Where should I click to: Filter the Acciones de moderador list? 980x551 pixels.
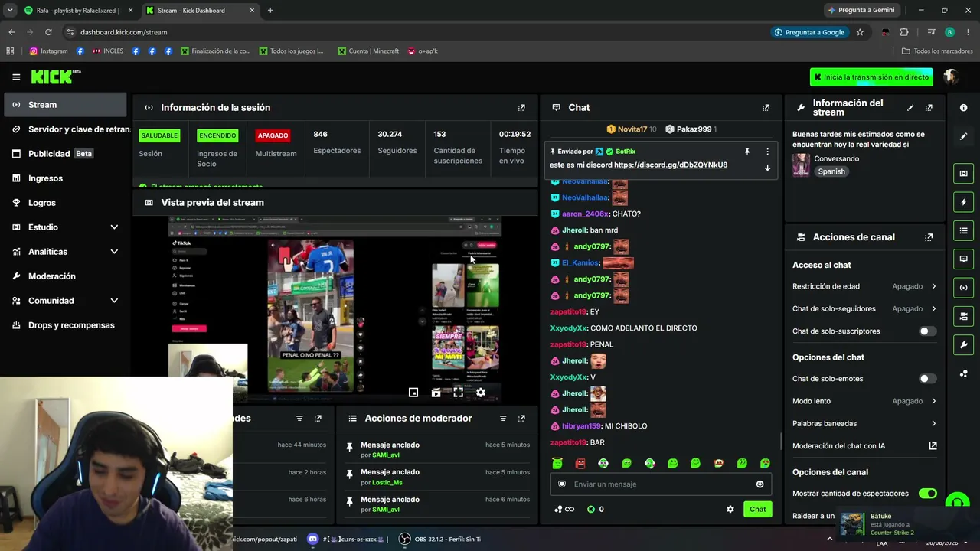(x=503, y=419)
